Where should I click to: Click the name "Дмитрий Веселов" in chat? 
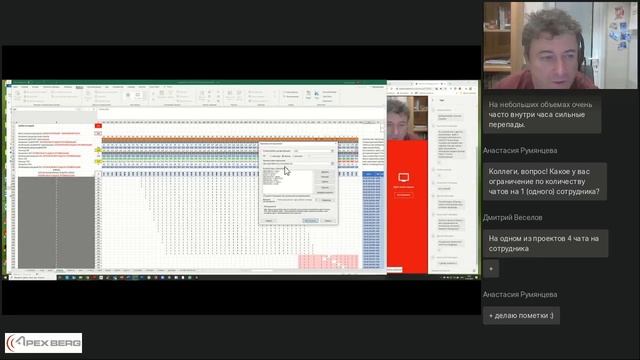tap(513, 218)
